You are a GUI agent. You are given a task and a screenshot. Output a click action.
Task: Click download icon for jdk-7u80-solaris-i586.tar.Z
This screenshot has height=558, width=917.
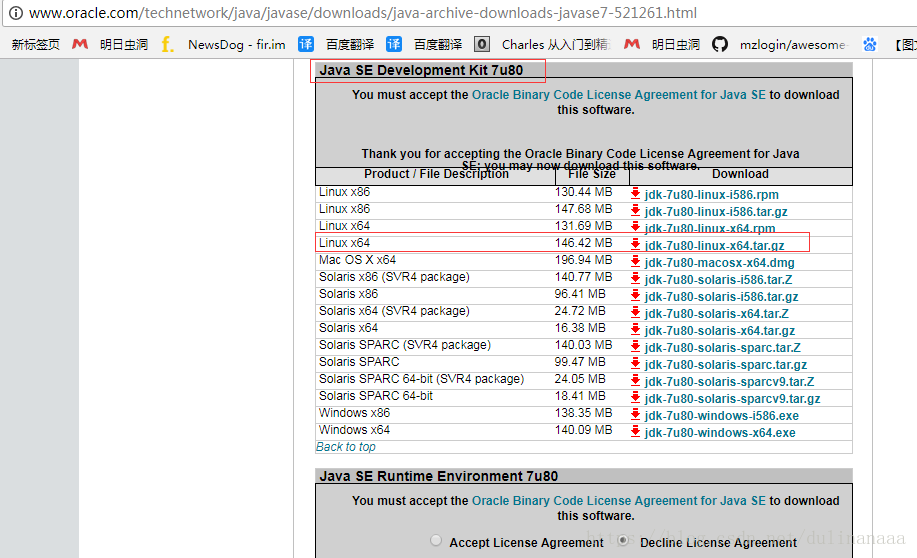point(636,278)
